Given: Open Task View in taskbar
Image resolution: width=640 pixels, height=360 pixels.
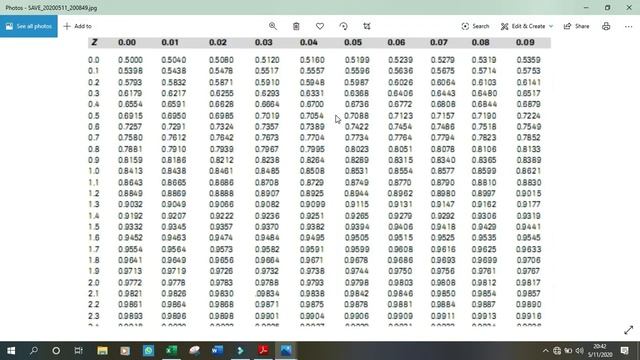Looking at the screenshot, I should (78, 351).
